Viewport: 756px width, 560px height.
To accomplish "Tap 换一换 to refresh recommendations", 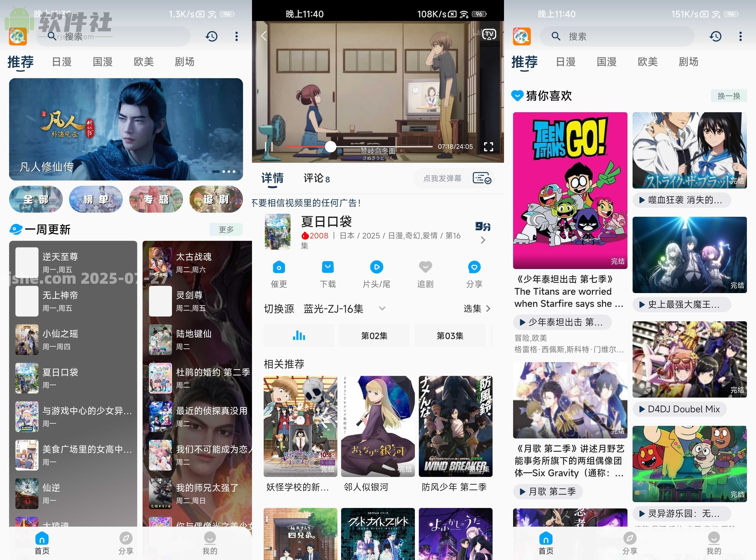I will (x=728, y=96).
